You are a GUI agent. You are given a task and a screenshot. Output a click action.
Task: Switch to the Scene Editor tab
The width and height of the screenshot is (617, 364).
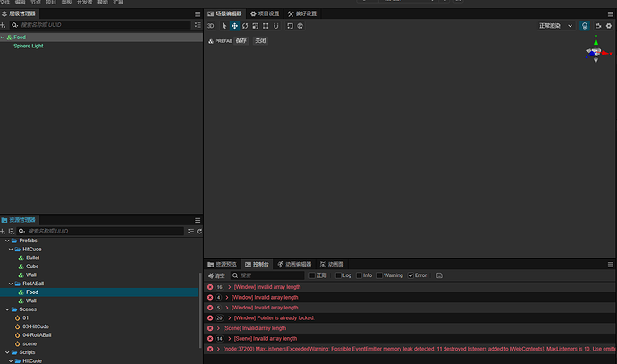[x=225, y=13]
